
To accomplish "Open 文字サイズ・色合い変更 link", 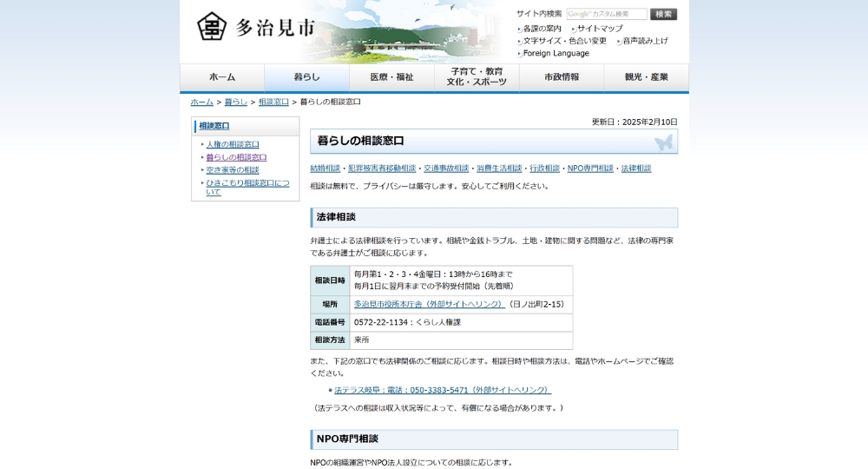I will 565,41.
